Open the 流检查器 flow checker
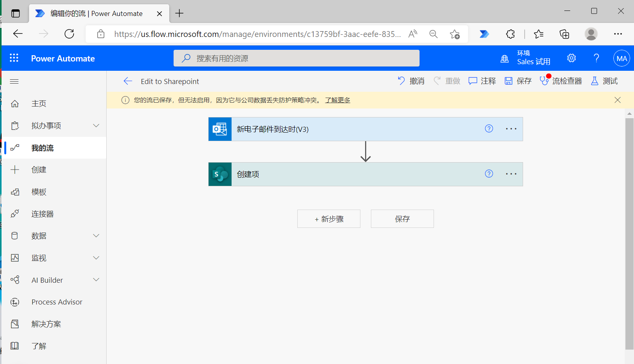The image size is (634, 364). click(561, 81)
